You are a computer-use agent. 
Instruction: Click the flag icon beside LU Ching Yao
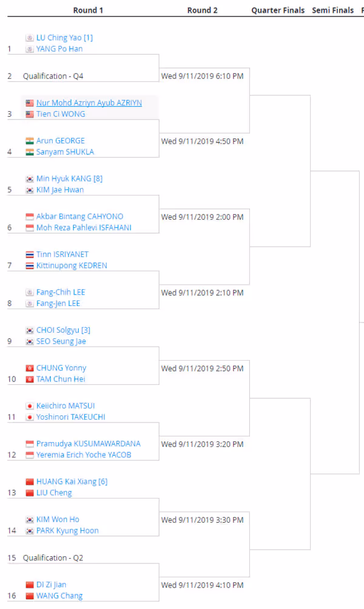30,38
